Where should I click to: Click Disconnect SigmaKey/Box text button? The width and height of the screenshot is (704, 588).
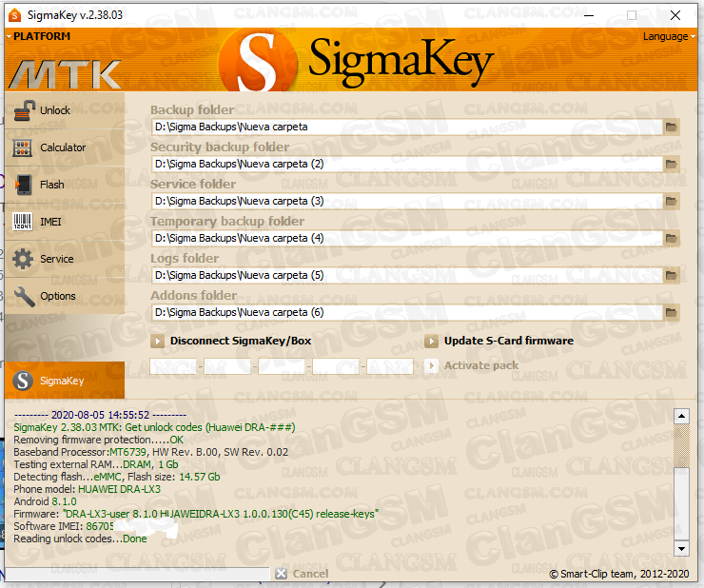tap(241, 341)
